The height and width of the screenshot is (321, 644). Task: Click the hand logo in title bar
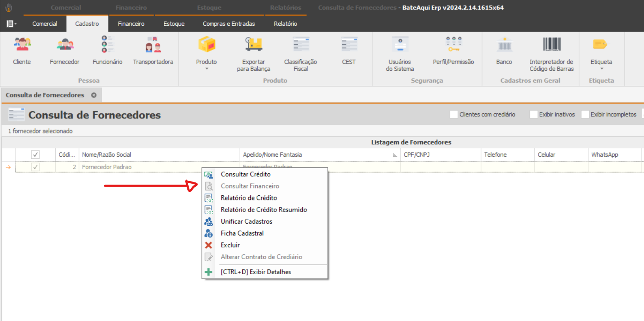point(8,8)
